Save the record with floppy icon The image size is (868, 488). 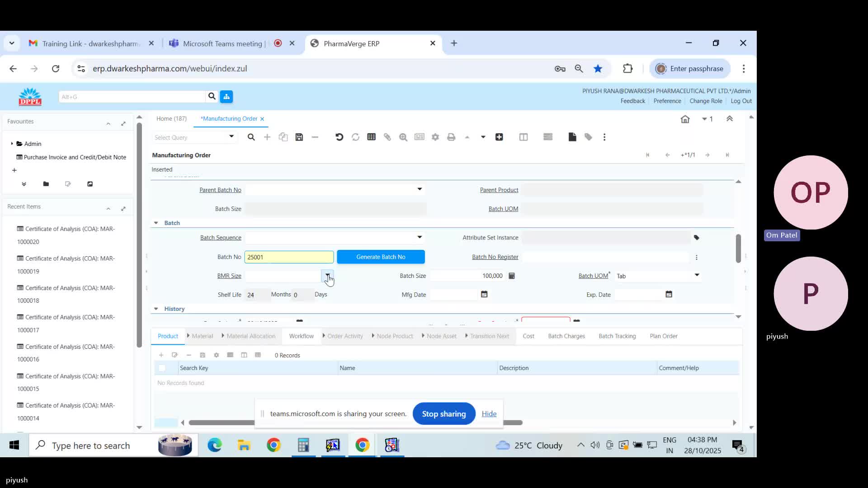click(x=299, y=137)
